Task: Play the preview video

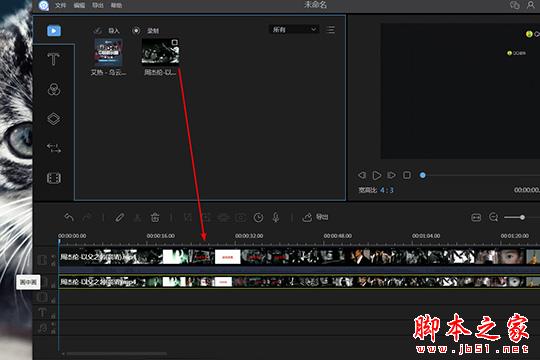Action: [x=377, y=175]
